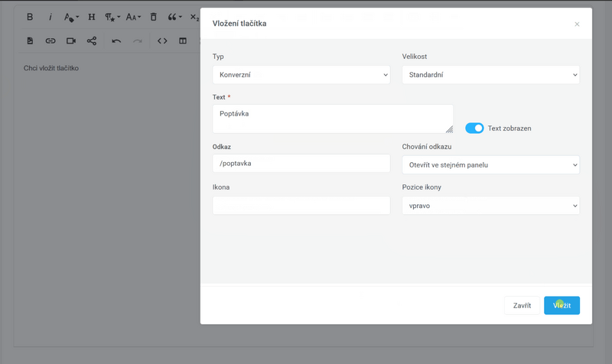Screen dimensions: 612x364
Task: Close the Vložení tlačítka dialog with X
Action: coord(577,24)
